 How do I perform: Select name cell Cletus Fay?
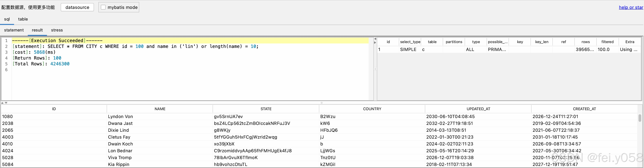coord(160,137)
